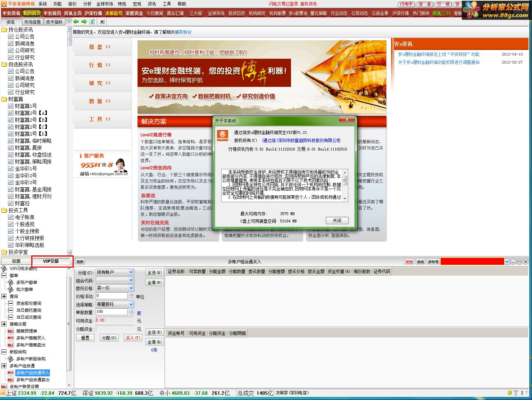Maximize the trading panel with the round button
This screenshot has height=400, width=532.
pyautogui.click(x=519, y=262)
